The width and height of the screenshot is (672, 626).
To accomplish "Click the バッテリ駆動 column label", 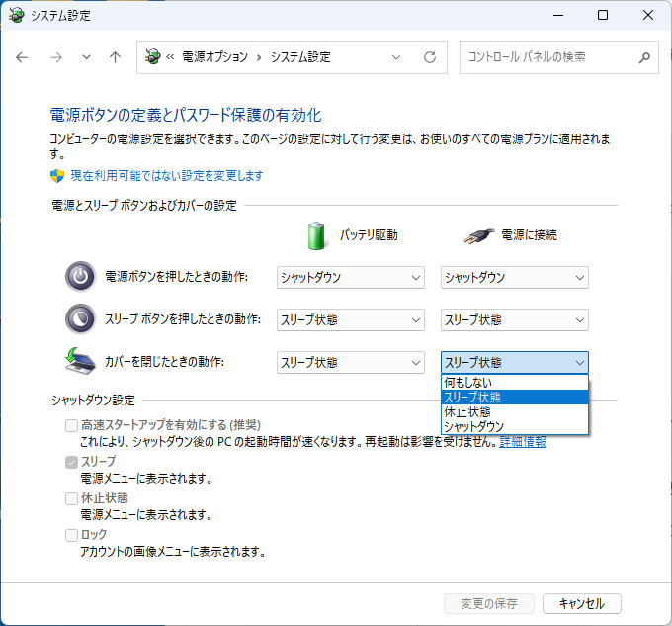I will [x=369, y=235].
